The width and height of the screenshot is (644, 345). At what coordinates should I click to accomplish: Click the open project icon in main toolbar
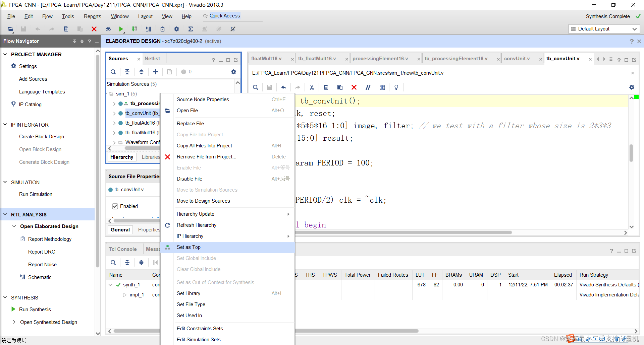click(10, 29)
